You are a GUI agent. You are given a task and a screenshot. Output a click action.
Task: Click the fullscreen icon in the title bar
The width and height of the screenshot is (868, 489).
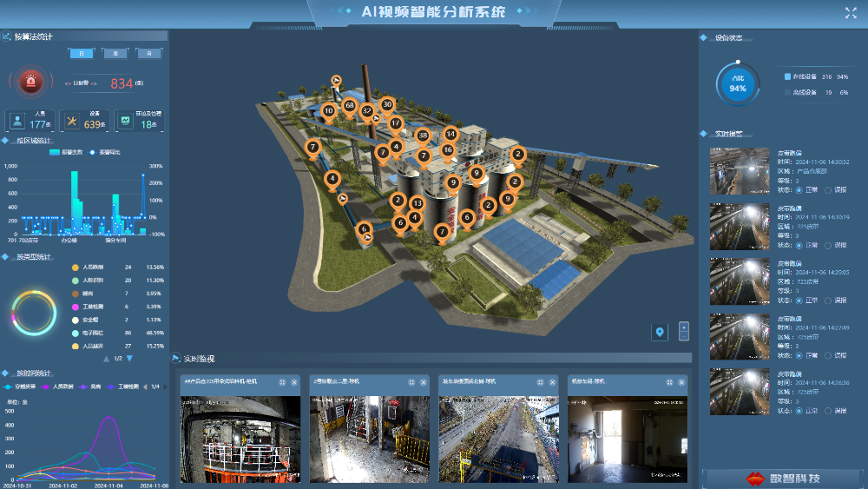(850, 12)
